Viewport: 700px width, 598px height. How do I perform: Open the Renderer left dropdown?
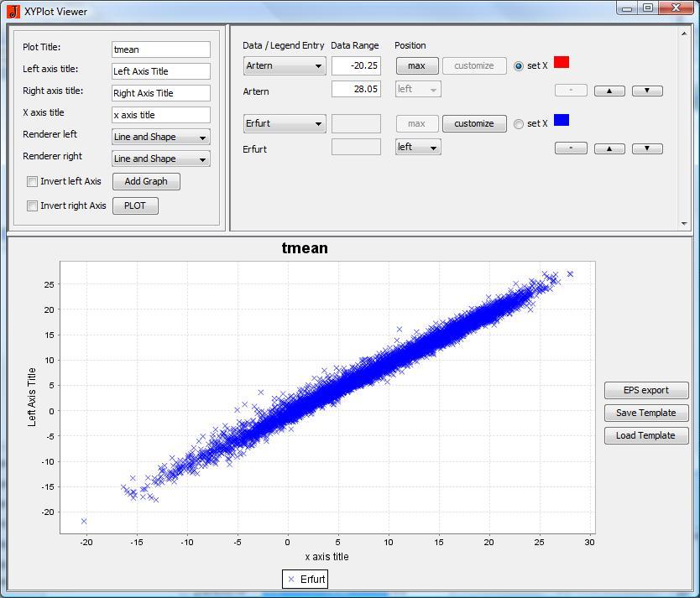(160, 137)
